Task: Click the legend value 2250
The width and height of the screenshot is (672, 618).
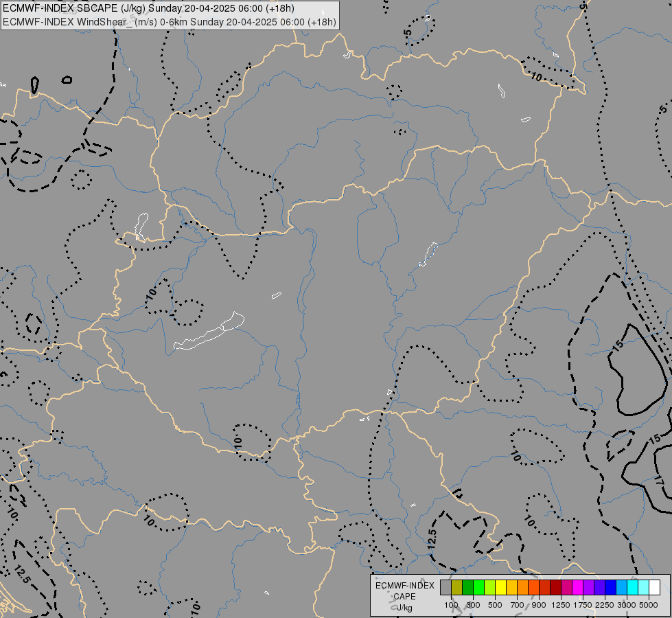Action: pyautogui.click(x=605, y=605)
